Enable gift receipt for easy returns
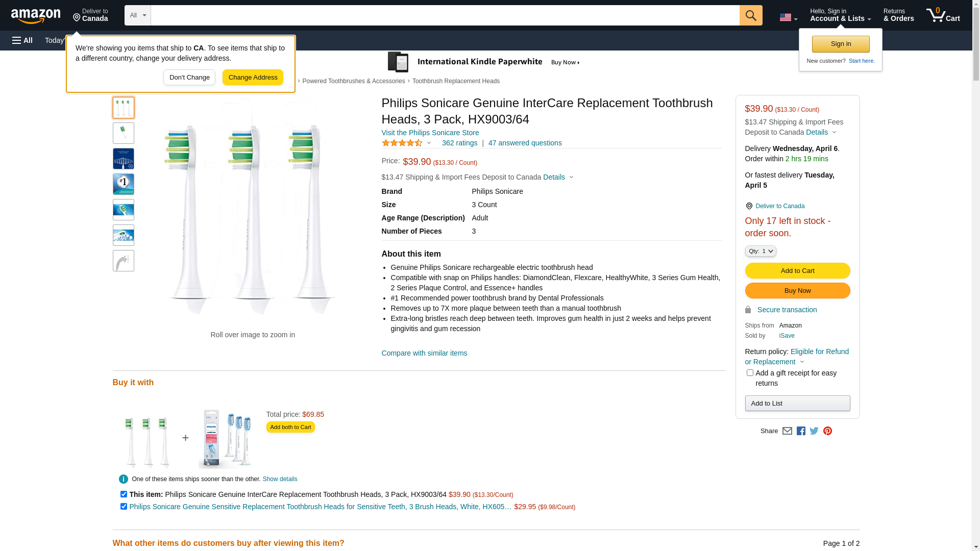Screen dimensions: 980x551 tap(750, 373)
